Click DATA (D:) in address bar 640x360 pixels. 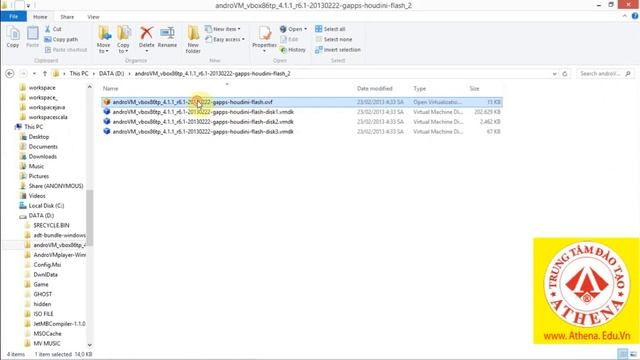point(111,73)
